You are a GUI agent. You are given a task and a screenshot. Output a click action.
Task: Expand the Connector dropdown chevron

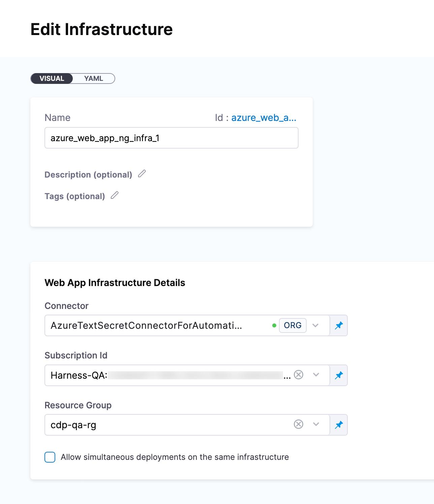click(315, 325)
